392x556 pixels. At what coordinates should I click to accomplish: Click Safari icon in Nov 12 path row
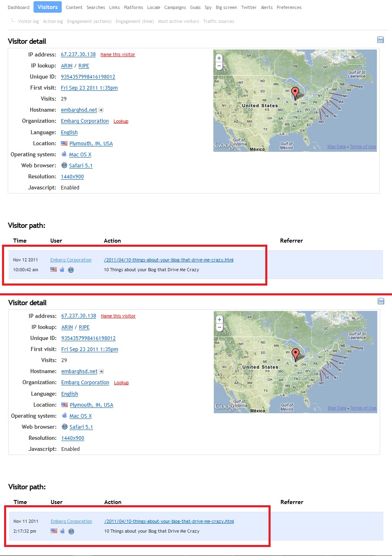(71, 270)
